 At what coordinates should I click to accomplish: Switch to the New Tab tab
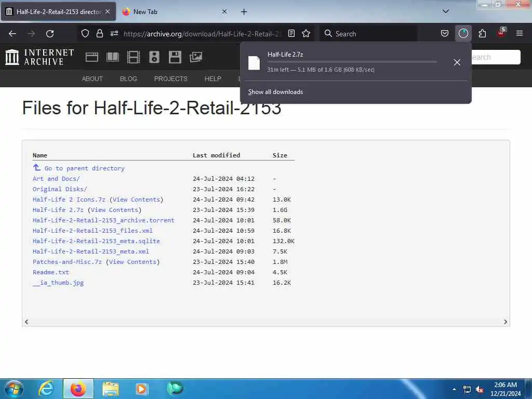[x=176, y=11]
